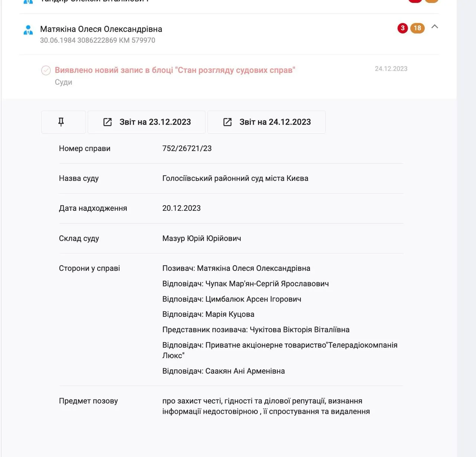This screenshot has height=457, width=476.
Task: Click the name Матякіна Олеся Олександрівна
Action: (x=101, y=29)
